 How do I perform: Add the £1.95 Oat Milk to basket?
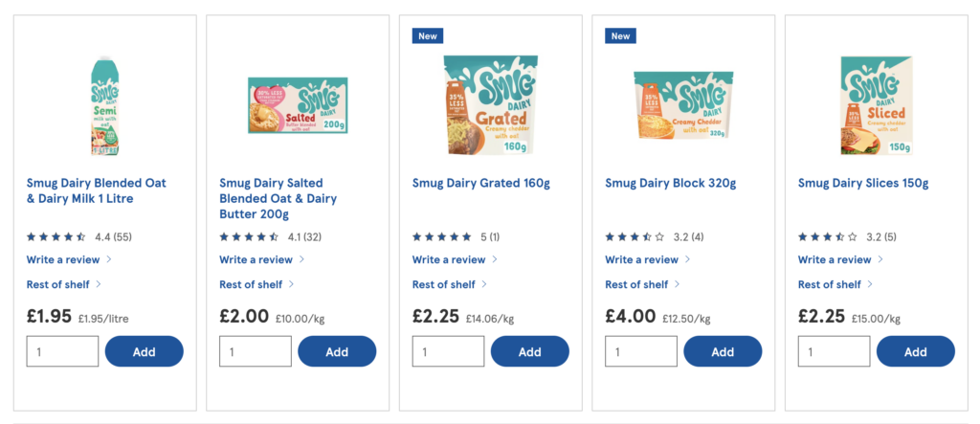point(144,351)
